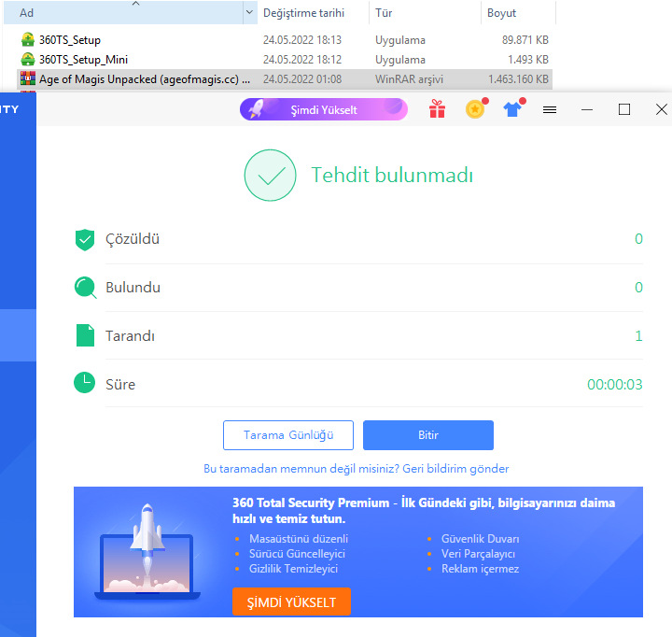
Task: Click the Tarandı count value 1
Action: (638, 336)
